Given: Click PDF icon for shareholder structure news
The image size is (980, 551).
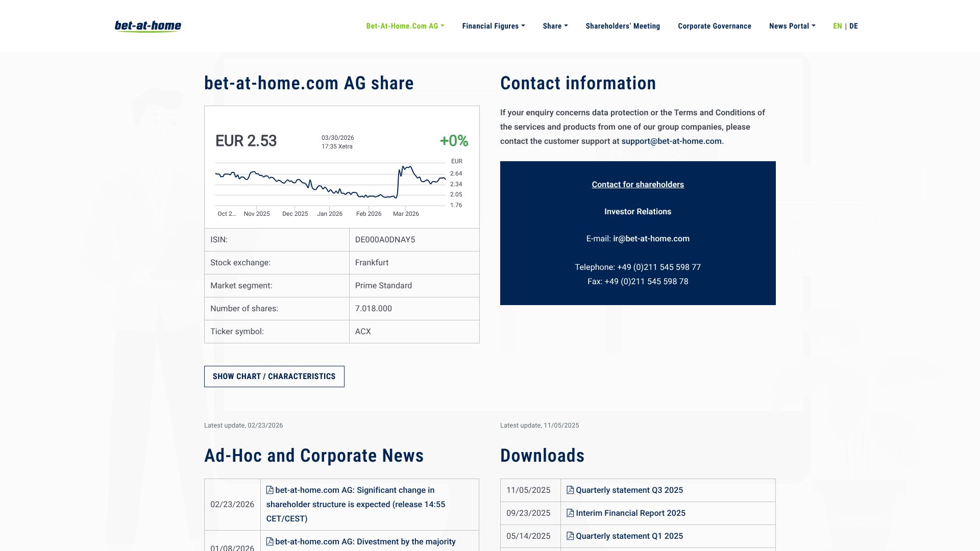Looking at the screenshot, I should coord(270,490).
